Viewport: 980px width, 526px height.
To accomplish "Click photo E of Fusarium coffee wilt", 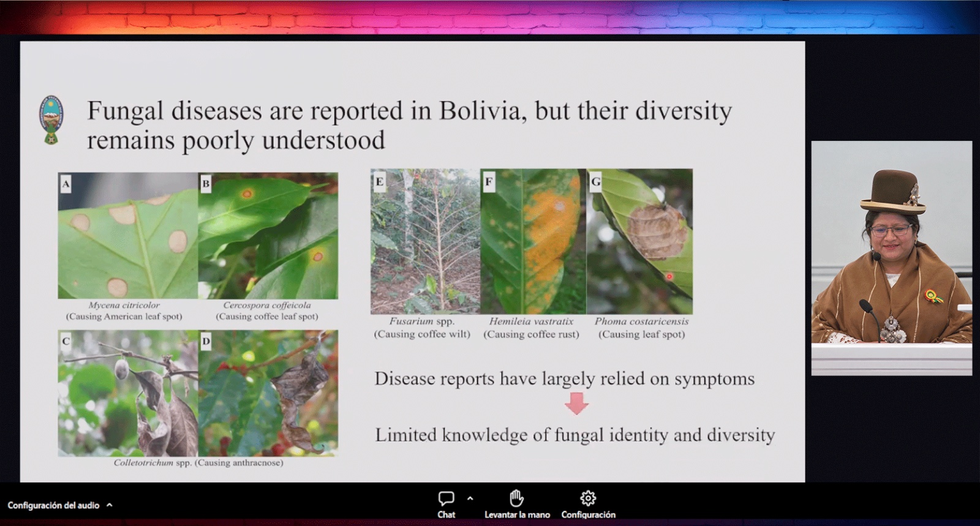I will [426, 242].
